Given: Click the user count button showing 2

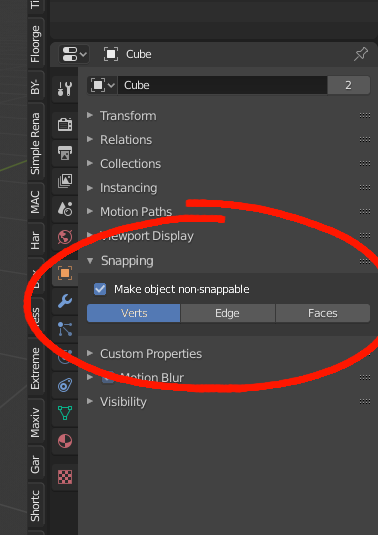Looking at the screenshot, I should (x=349, y=85).
